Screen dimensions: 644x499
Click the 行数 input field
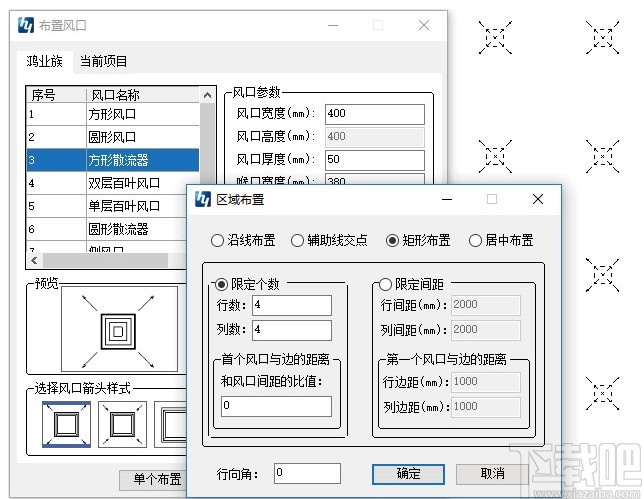coord(292,305)
